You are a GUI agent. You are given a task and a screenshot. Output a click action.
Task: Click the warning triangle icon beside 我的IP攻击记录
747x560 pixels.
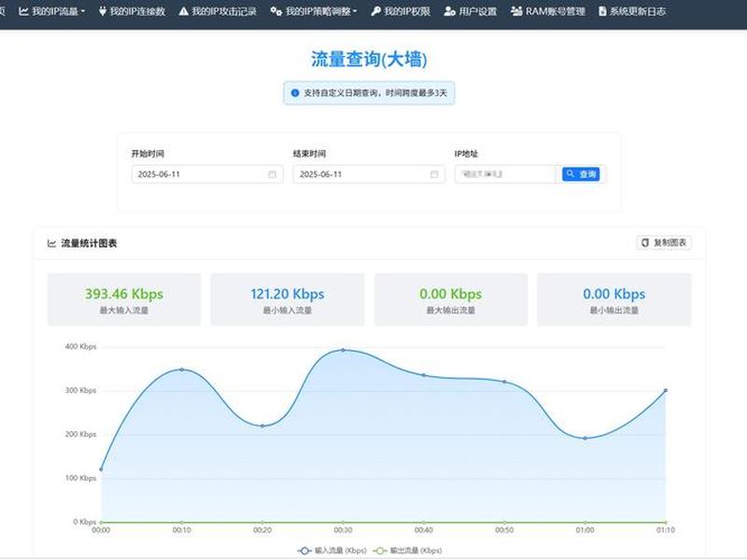click(183, 11)
